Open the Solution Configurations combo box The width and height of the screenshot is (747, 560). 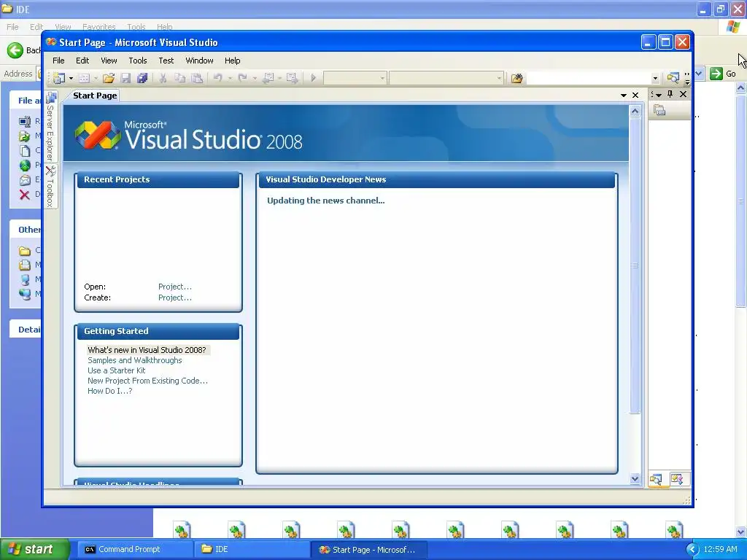(x=355, y=78)
